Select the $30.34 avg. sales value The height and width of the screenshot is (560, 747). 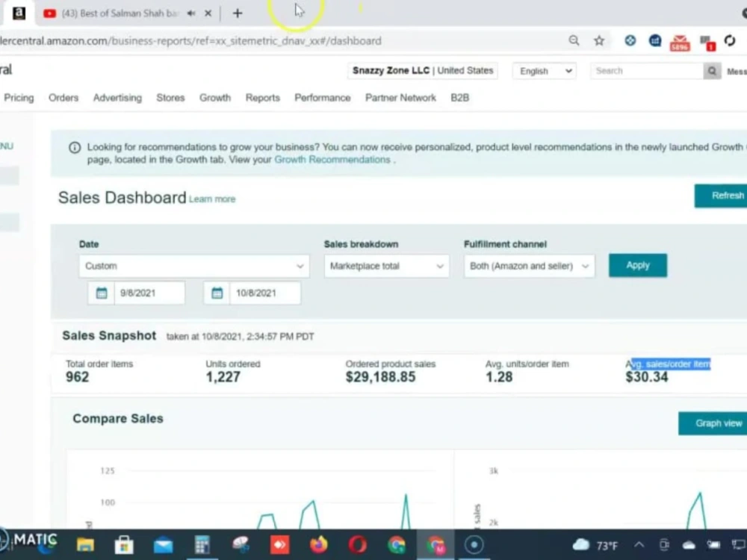[646, 377]
